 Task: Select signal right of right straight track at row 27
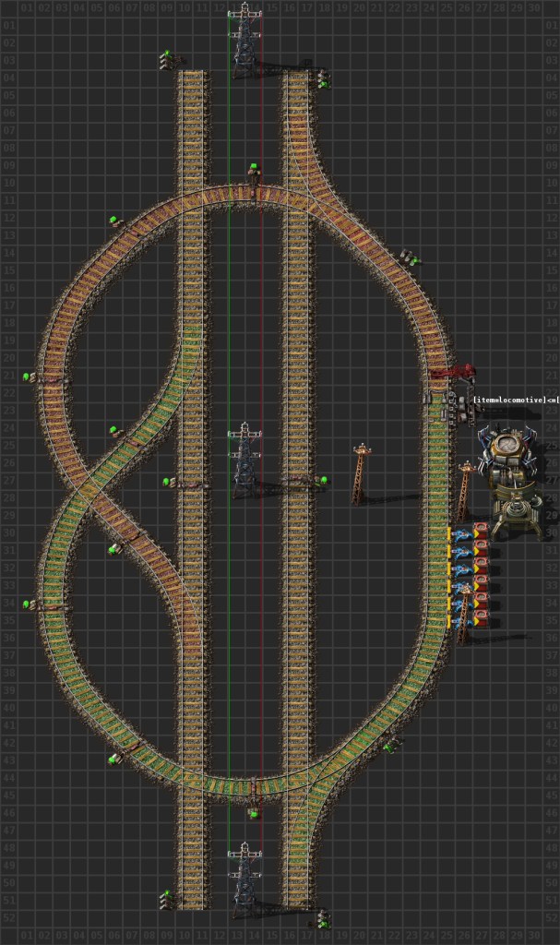321,481
